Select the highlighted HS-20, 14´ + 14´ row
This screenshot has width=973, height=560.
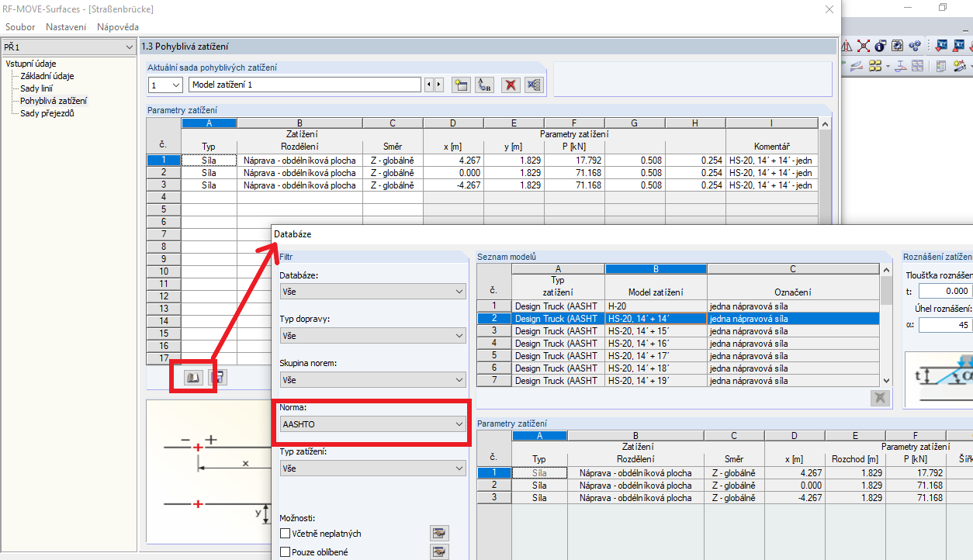[678, 318]
